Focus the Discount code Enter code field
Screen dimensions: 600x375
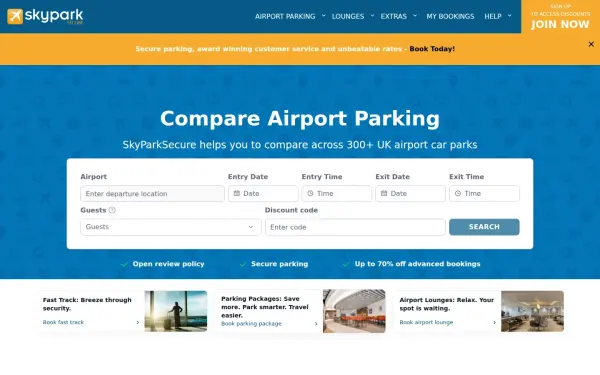coord(355,227)
